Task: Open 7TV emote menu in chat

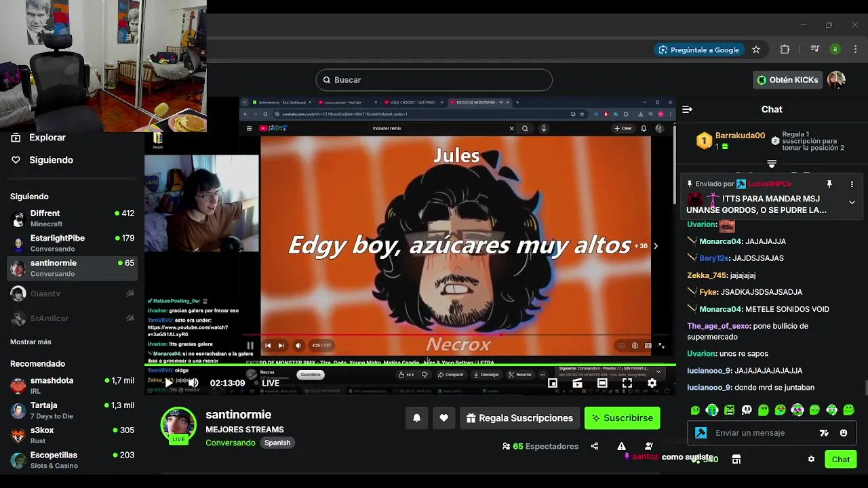Action: pos(824,433)
